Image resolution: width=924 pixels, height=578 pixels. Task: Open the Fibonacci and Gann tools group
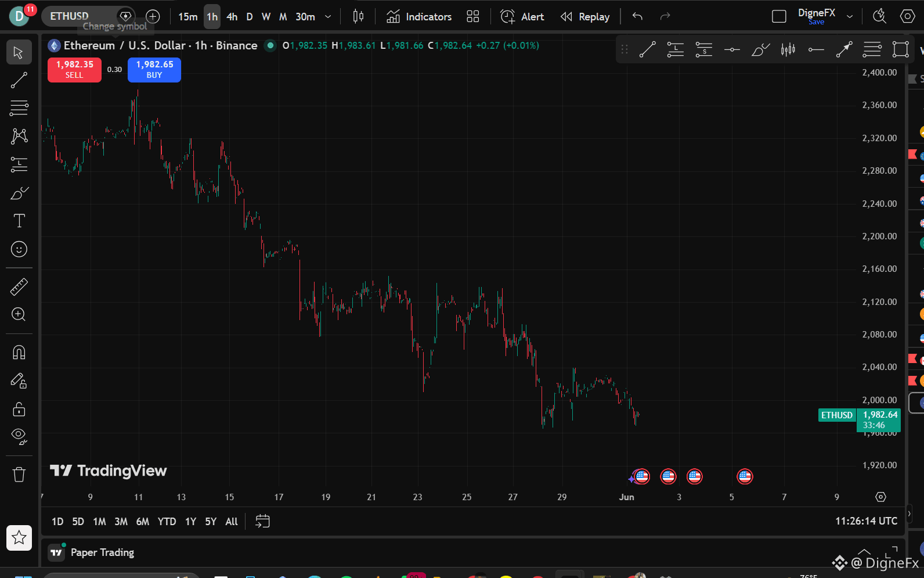point(19,108)
